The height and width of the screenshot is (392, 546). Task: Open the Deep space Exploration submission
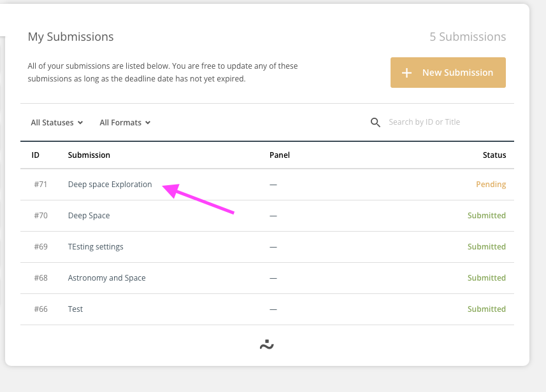coord(110,184)
